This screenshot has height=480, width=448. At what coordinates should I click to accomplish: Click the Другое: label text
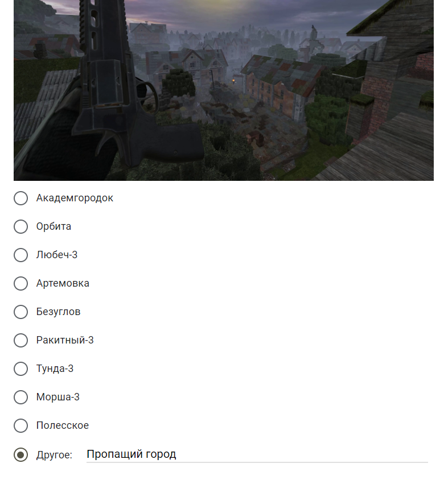click(x=54, y=455)
